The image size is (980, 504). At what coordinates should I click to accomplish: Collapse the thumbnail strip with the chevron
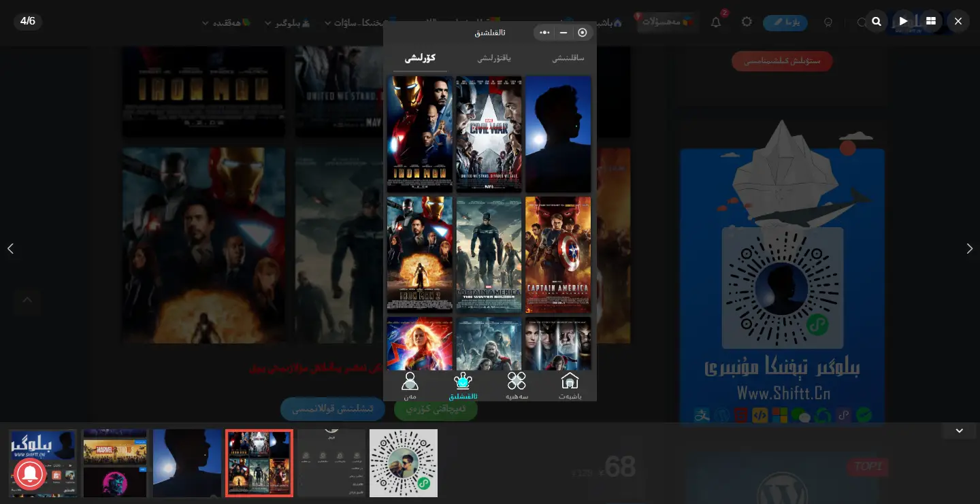pos(959,431)
